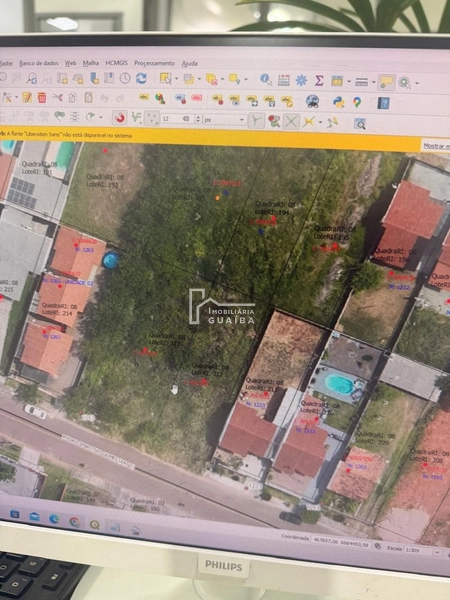Click the blue Refresh map icon
The width and height of the screenshot is (450, 600).
click(141, 78)
